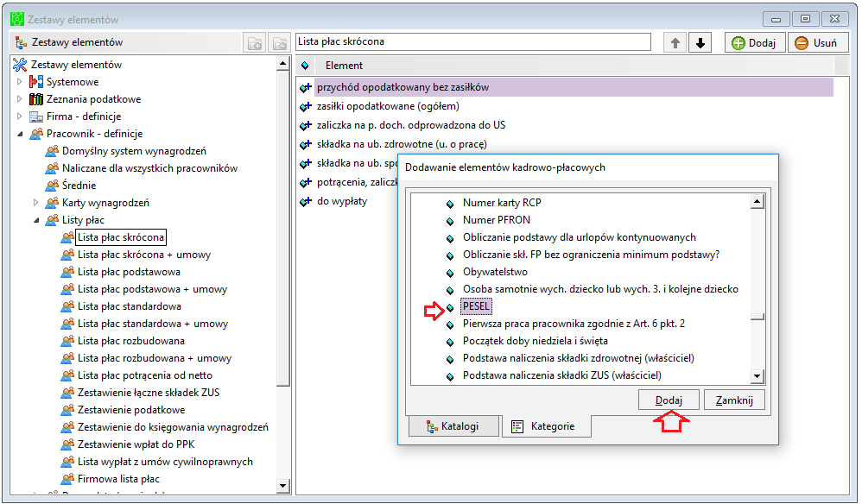This screenshot has height=504, width=862.
Task: Collapse the Listy płac node
Action: tap(36, 220)
